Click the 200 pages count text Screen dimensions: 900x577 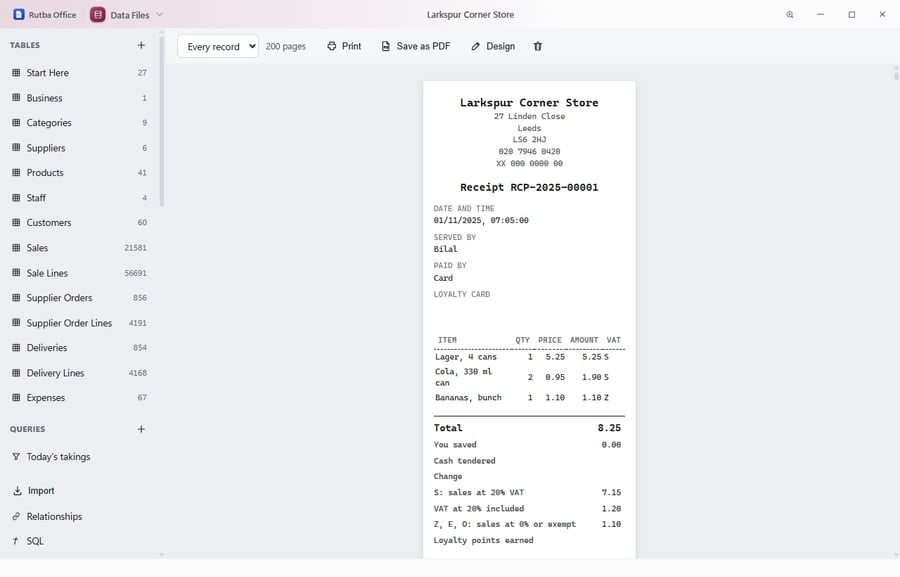point(285,47)
